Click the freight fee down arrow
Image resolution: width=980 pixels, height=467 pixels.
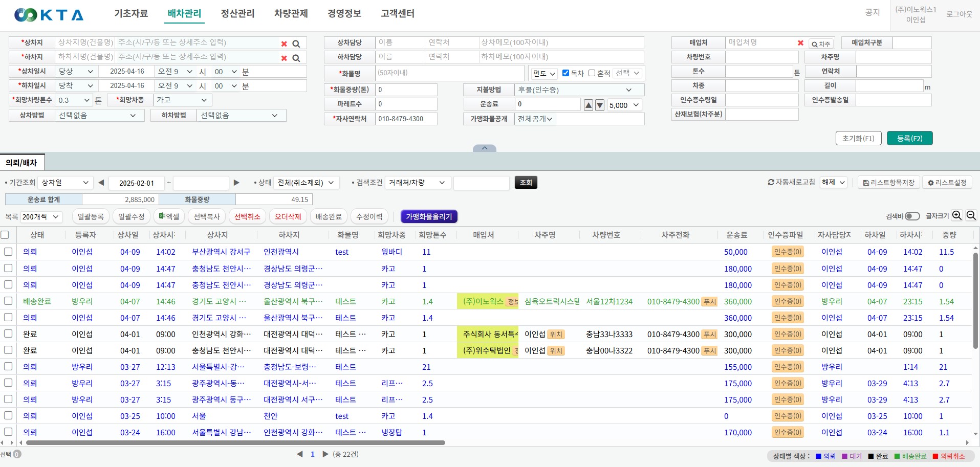600,105
